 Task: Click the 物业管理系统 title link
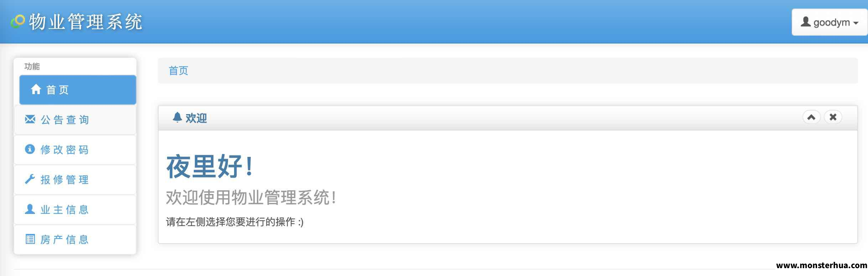click(x=86, y=22)
